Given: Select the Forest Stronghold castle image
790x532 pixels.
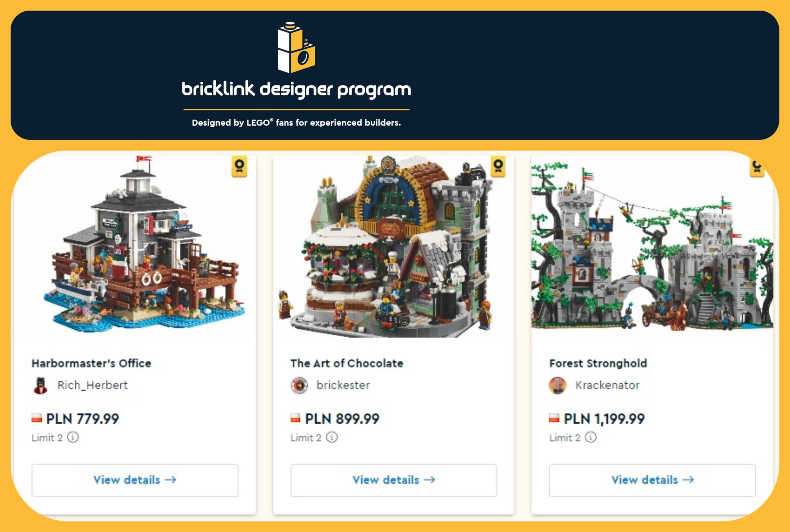Looking at the screenshot, I should [652, 246].
